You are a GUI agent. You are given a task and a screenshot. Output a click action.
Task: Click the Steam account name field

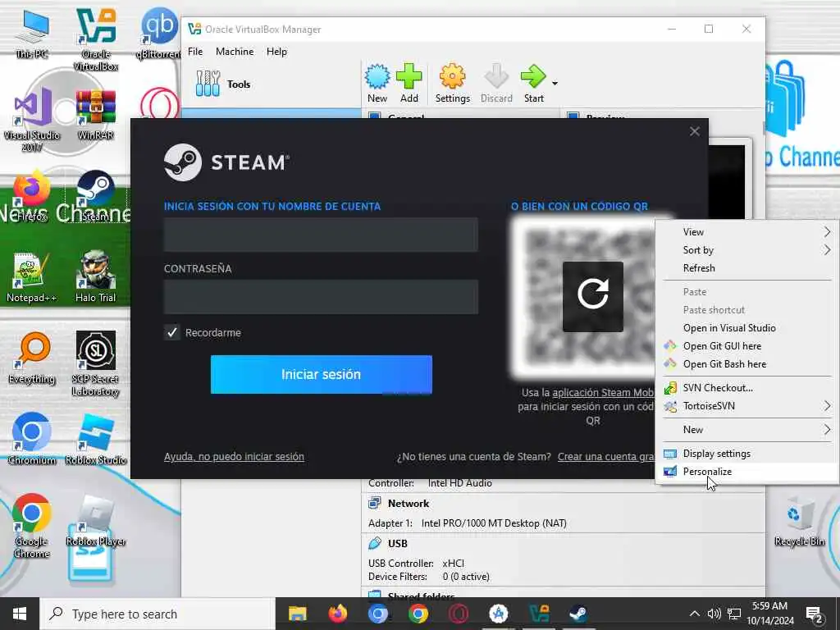click(x=321, y=235)
